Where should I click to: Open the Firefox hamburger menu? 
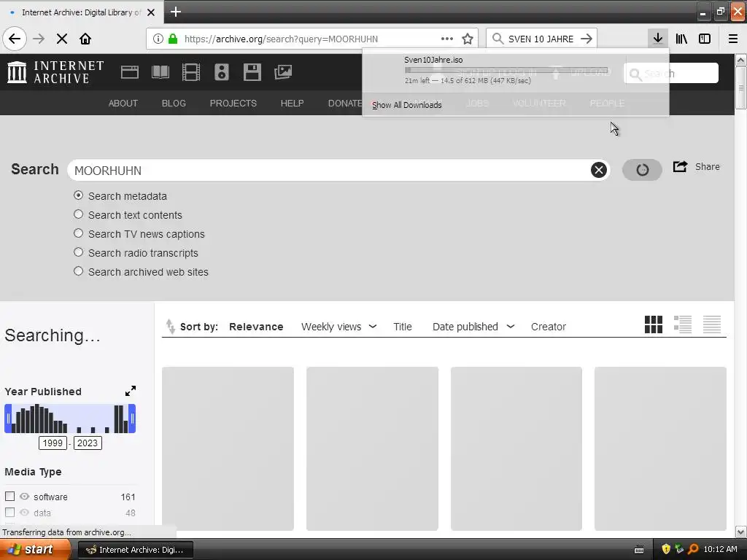[733, 39]
